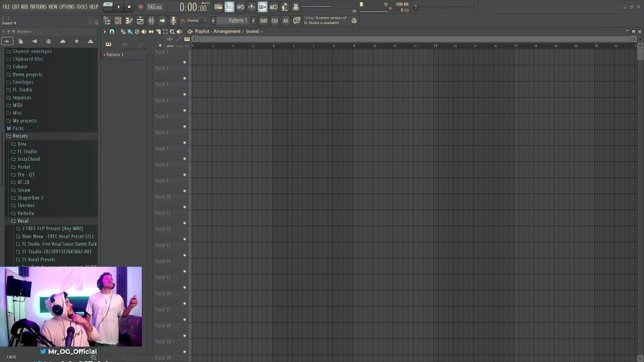This screenshot has width=644, height=362.
Task: Open the Browser options arrow
Action: (x=4, y=32)
